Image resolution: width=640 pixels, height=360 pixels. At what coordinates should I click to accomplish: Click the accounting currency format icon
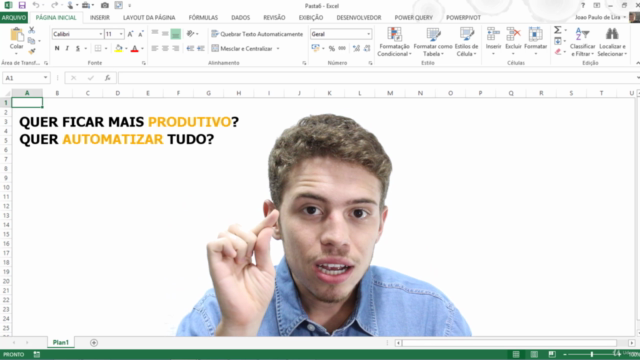tap(316, 49)
